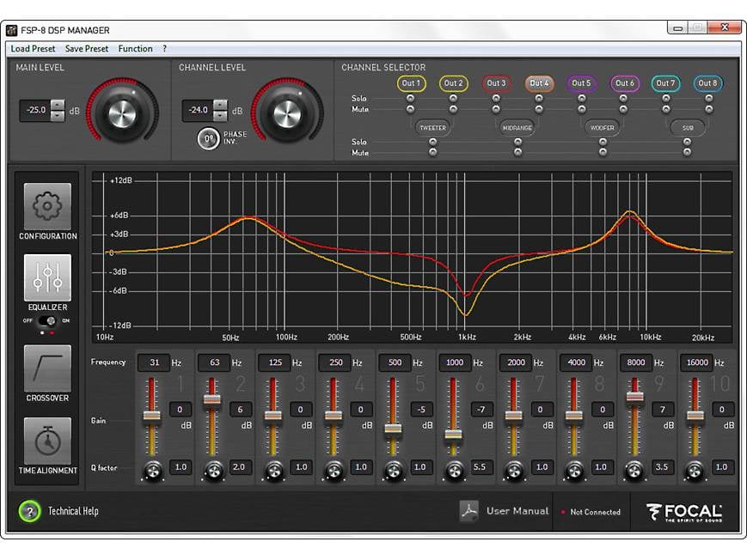Select the Out 3 channel button
The width and height of the screenshot is (747, 560).
(x=496, y=83)
